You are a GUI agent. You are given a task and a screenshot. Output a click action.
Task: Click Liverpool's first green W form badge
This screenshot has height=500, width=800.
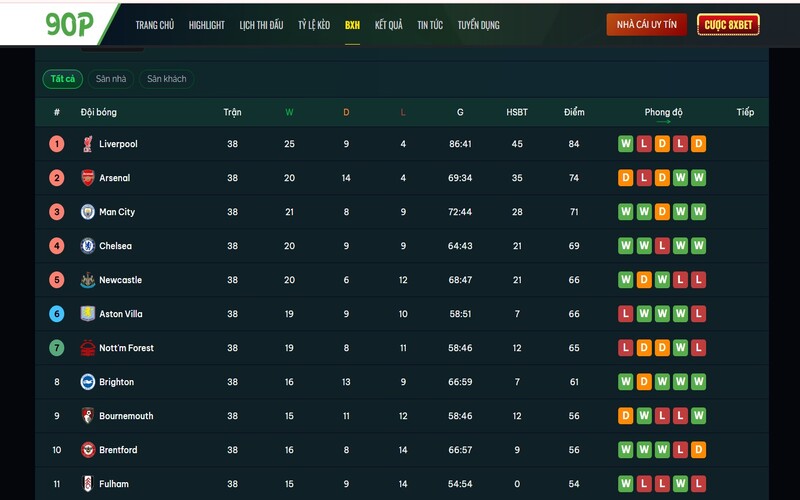pos(626,144)
